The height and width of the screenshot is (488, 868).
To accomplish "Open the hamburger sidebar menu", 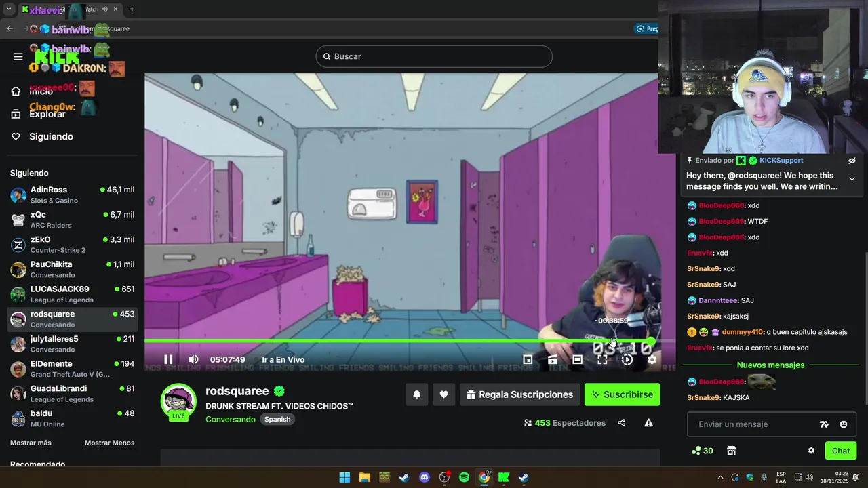I will [x=18, y=56].
